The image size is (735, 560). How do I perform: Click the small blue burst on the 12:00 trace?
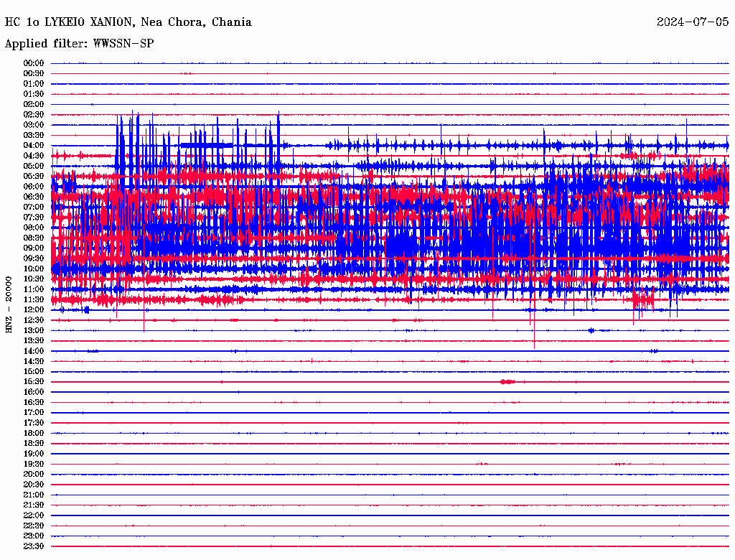(x=86, y=310)
